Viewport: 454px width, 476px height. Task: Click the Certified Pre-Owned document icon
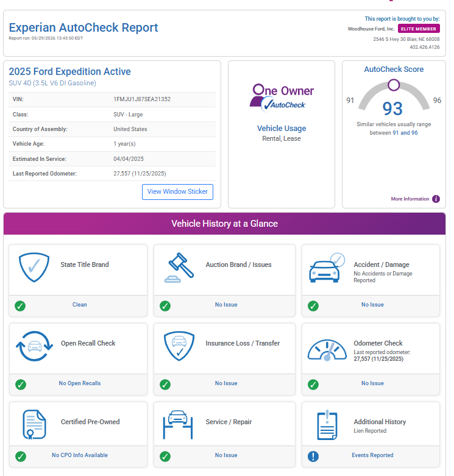point(34,424)
